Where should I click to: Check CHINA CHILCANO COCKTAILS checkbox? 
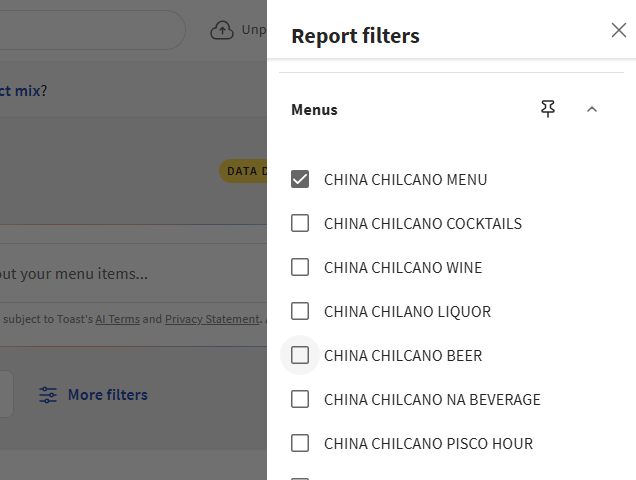pyautogui.click(x=300, y=223)
